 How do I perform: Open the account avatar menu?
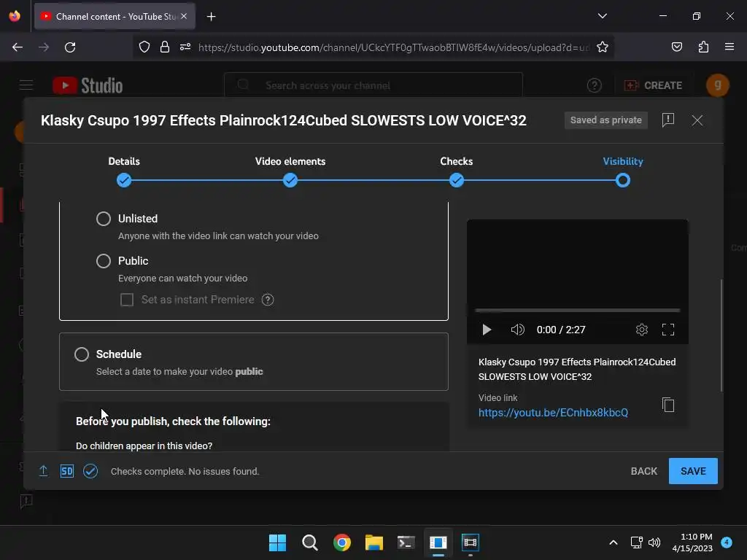718,85
